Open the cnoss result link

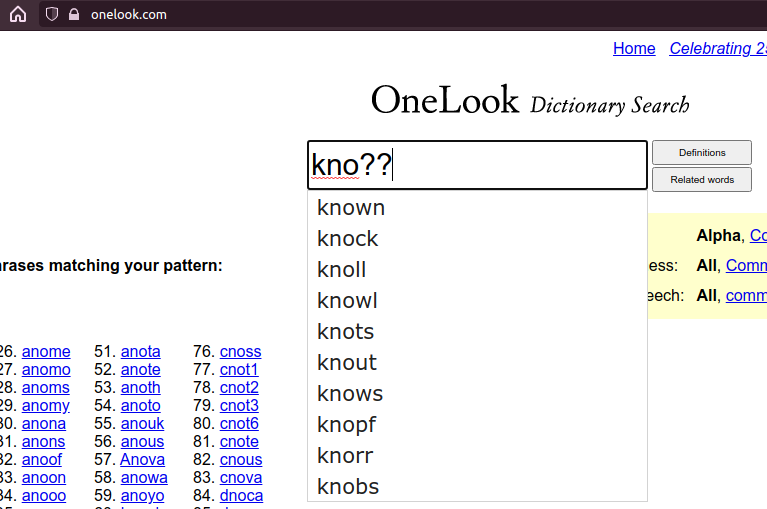click(240, 352)
